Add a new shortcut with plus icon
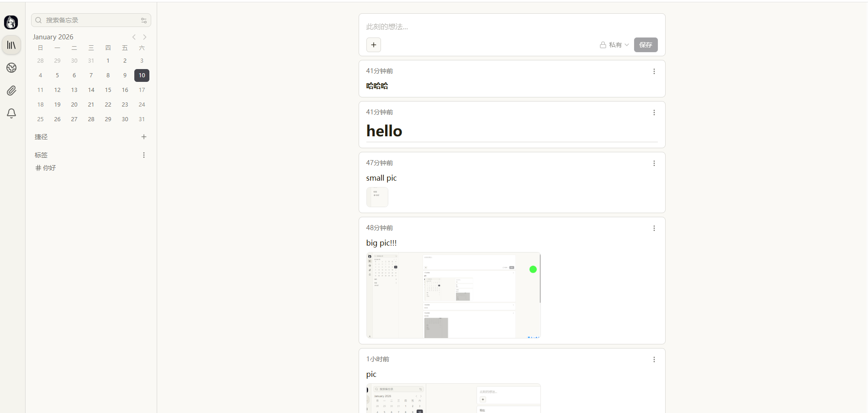 coord(144,137)
